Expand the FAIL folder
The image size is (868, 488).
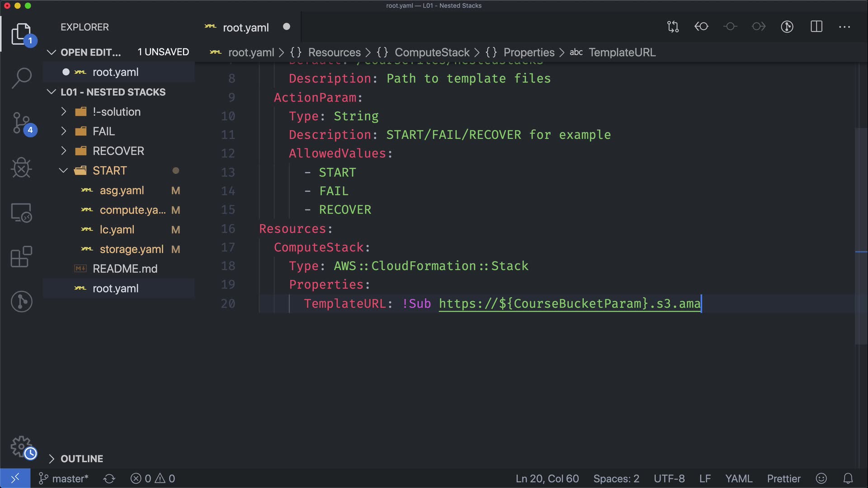[x=104, y=131]
